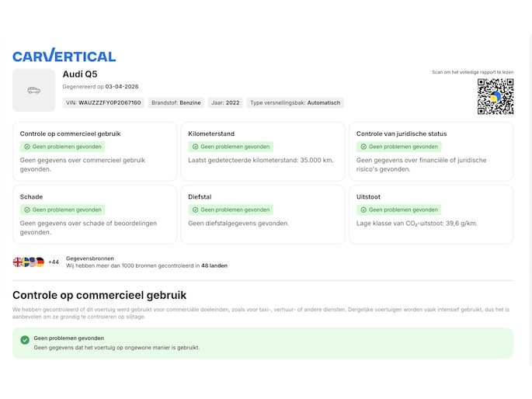
Task: Click the Brandstof: Benzine tag
Action: tap(176, 102)
